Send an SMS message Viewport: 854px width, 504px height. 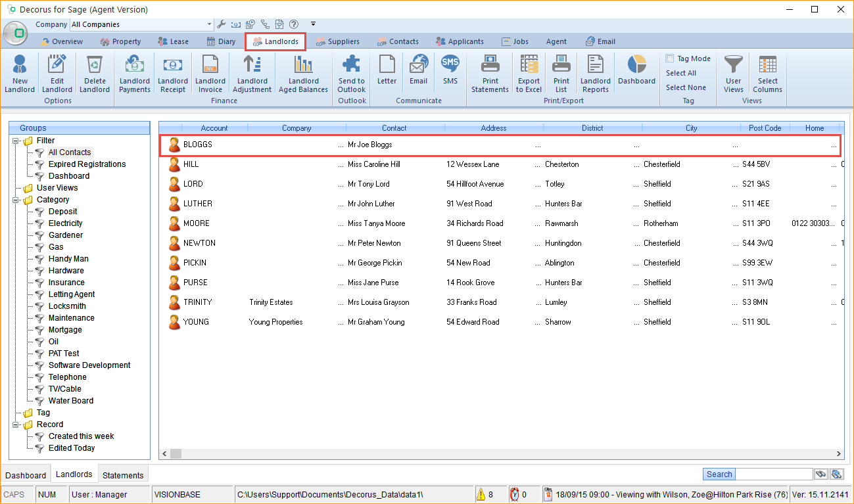pyautogui.click(x=450, y=70)
